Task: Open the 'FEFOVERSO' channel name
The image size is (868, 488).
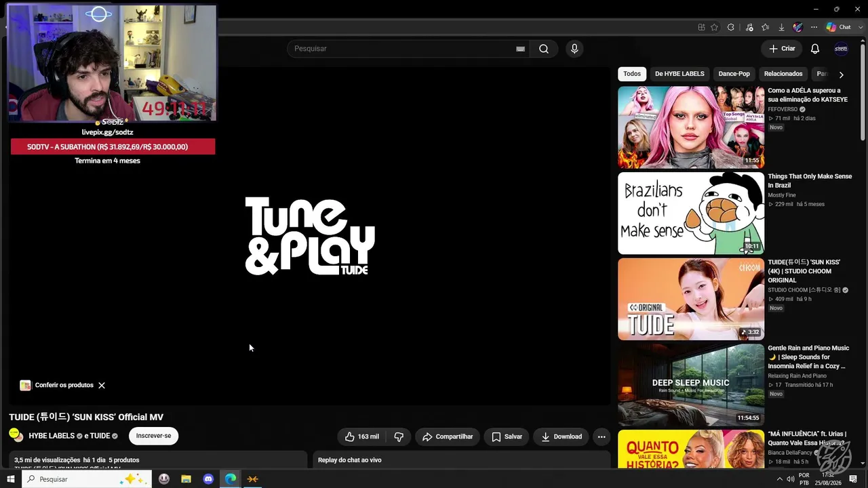Action: point(783,110)
